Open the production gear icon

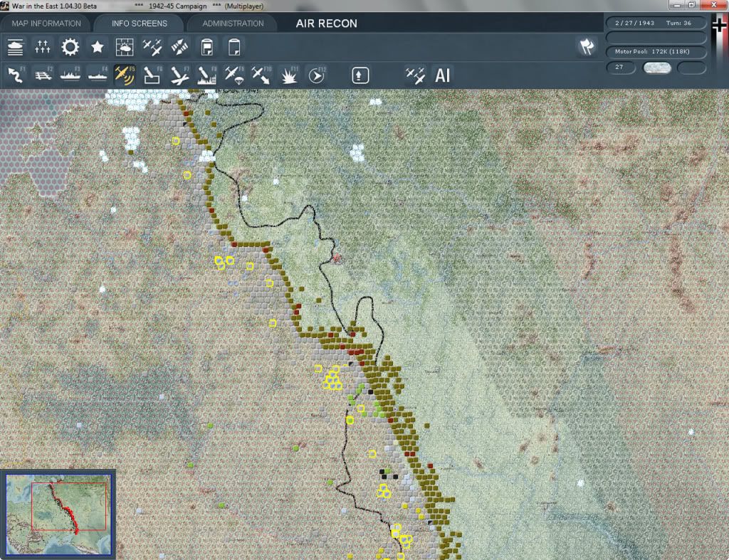point(70,47)
